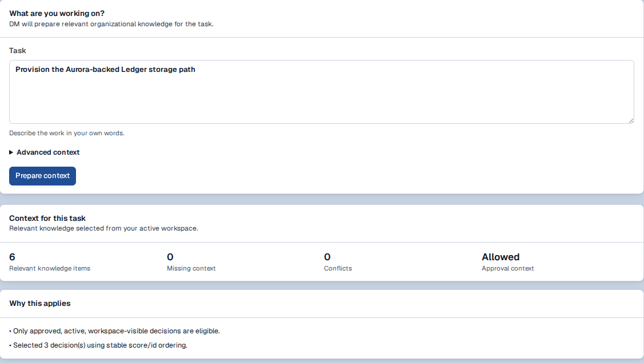Click the 'Approval context' label
This screenshot has height=363, width=644.
507,268
